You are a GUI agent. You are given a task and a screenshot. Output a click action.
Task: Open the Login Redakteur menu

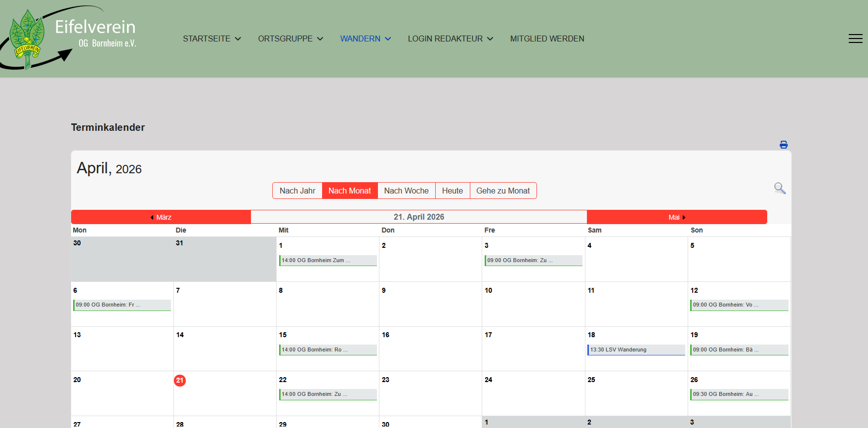click(x=450, y=39)
